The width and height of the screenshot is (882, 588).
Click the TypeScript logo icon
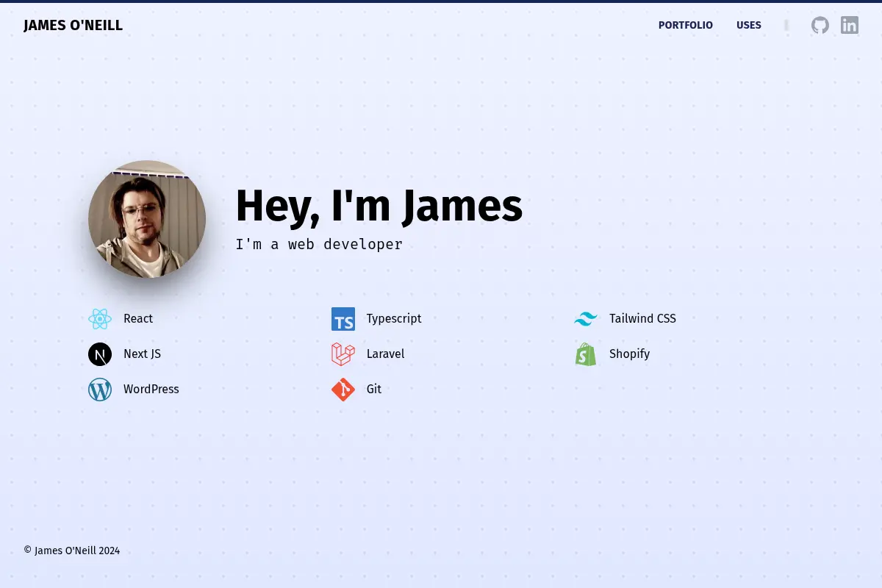pos(343,319)
